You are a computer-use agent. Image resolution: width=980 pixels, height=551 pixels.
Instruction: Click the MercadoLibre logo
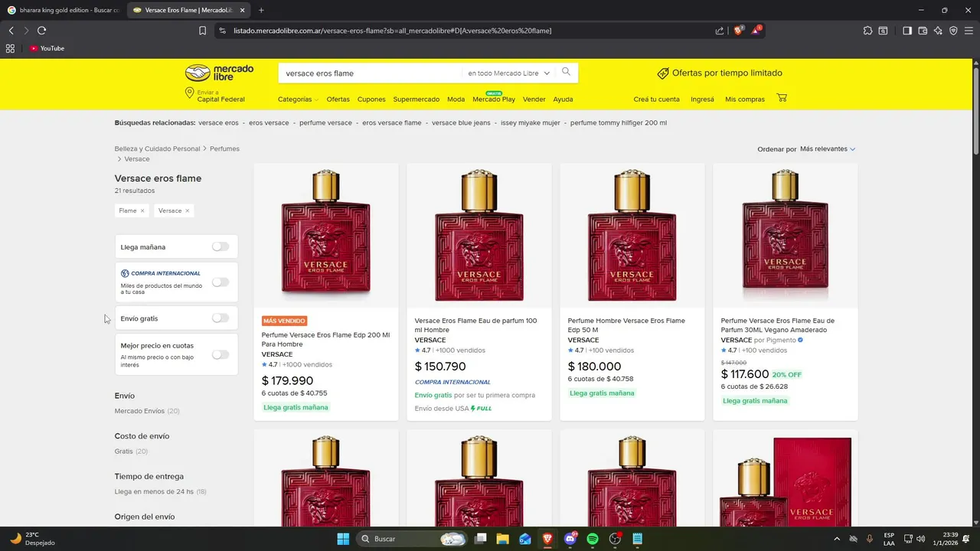coord(219,73)
